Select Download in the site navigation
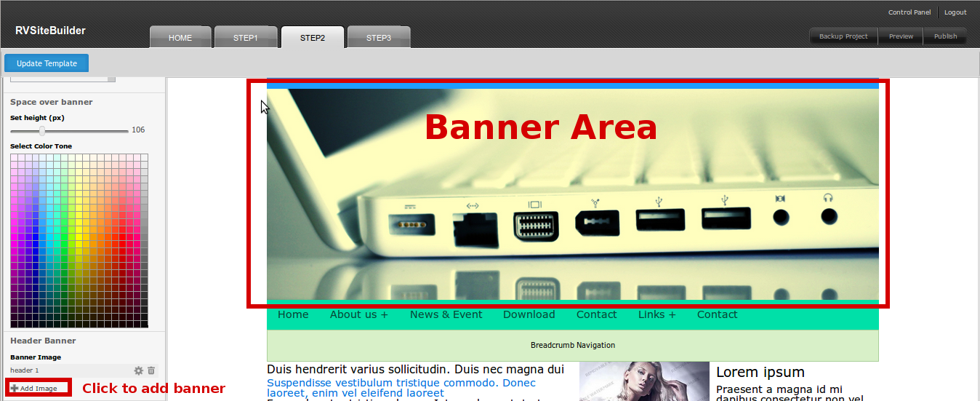The width and height of the screenshot is (980, 401). point(529,314)
